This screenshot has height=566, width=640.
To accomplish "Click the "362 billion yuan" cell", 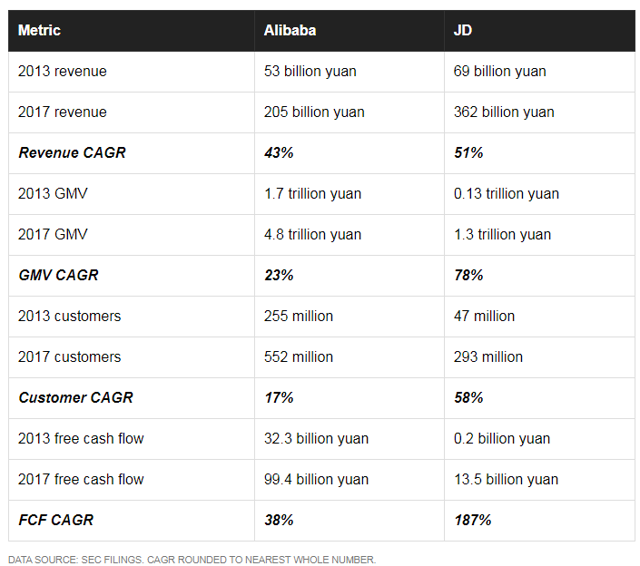I will coord(506,112).
